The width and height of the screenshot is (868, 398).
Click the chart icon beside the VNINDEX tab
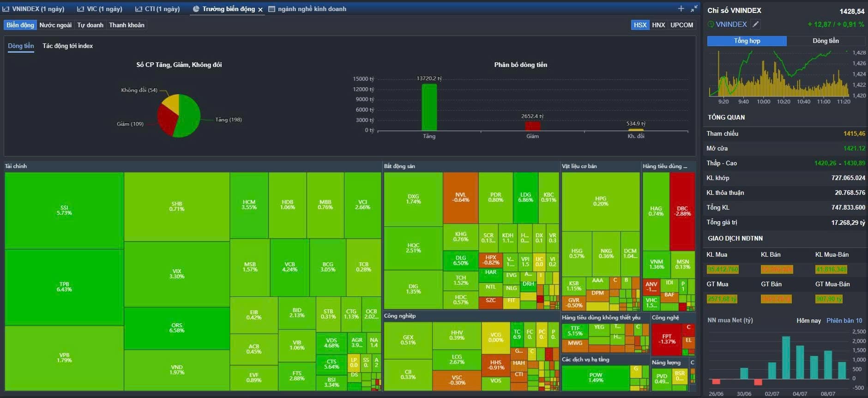click(x=6, y=9)
